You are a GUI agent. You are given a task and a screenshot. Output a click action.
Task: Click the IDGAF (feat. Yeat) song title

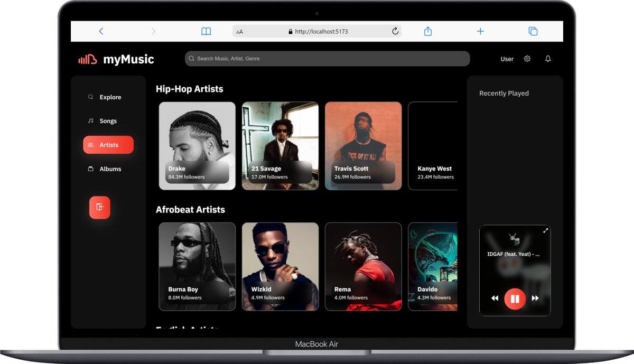pos(514,254)
